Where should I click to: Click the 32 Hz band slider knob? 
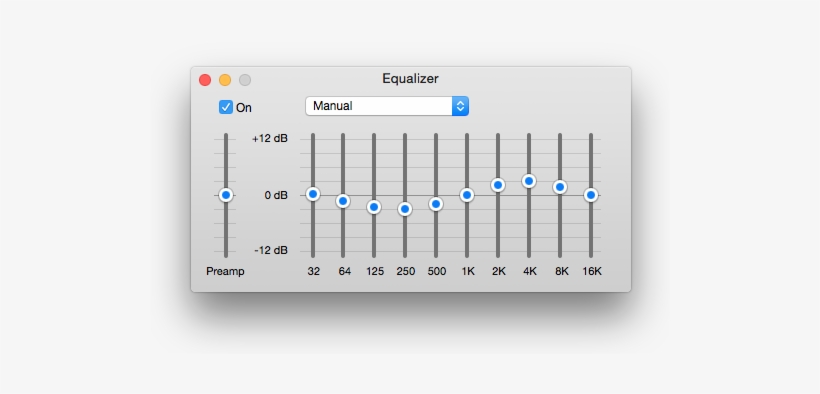click(x=313, y=194)
